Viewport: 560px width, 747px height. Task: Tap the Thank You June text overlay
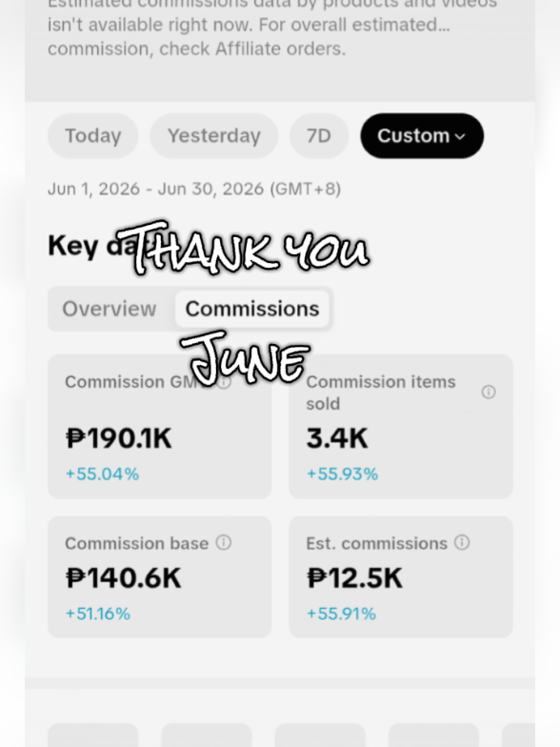246,303
